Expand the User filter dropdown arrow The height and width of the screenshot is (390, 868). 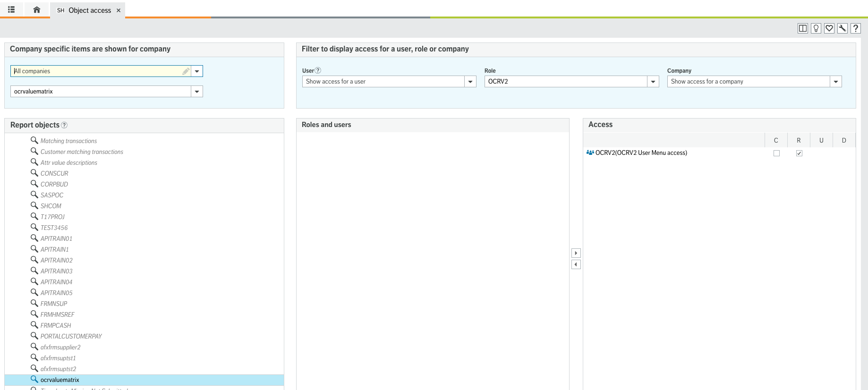[470, 82]
